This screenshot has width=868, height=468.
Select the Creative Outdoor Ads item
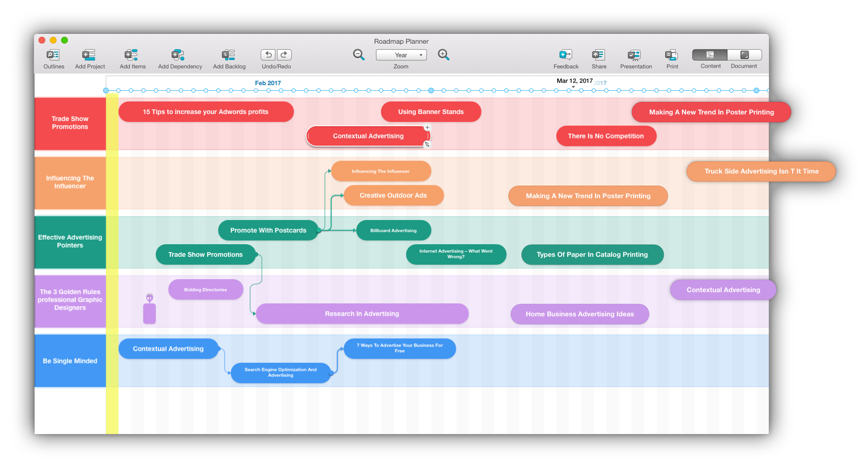pos(394,195)
